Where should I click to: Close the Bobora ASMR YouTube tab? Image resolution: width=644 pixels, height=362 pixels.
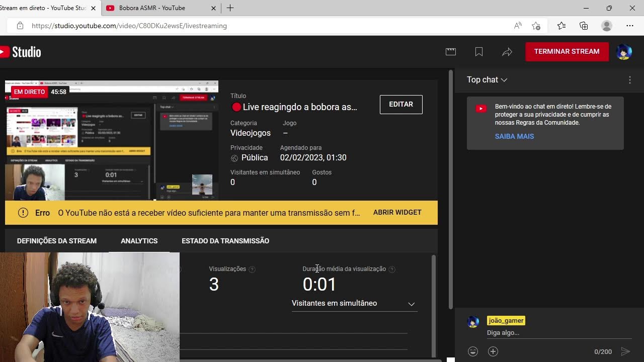tap(213, 8)
